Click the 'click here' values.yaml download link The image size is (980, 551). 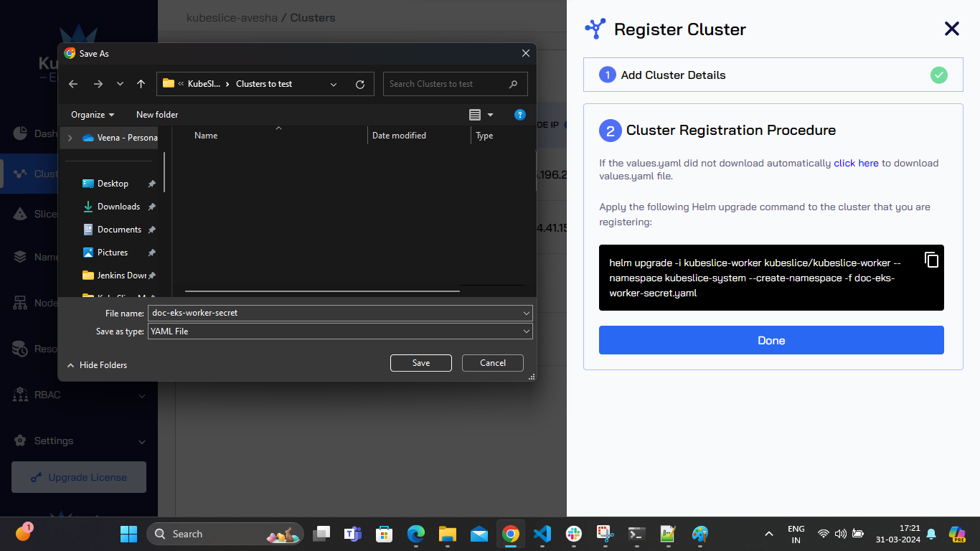tap(856, 164)
